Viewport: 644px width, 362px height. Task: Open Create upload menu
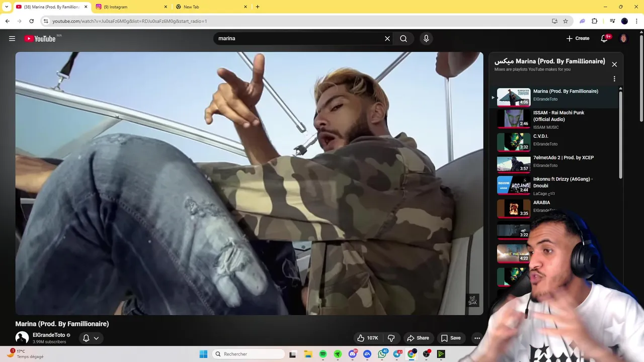[578, 38]
